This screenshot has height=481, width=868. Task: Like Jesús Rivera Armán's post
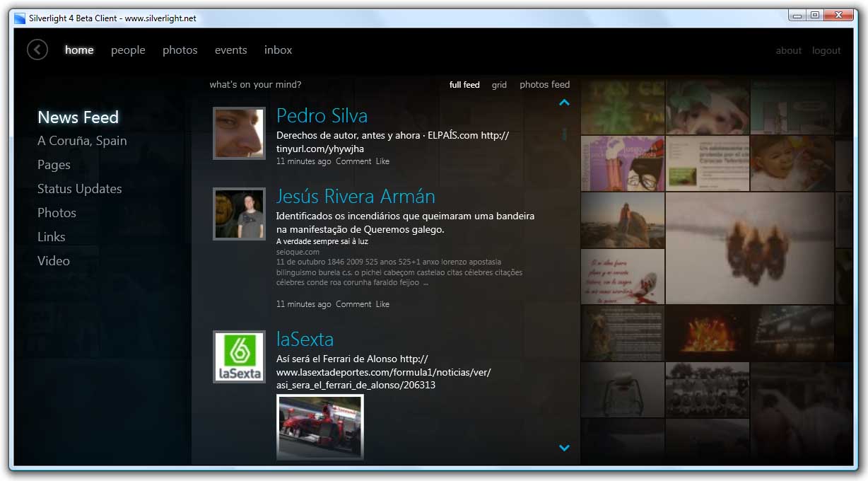point(382,304)
